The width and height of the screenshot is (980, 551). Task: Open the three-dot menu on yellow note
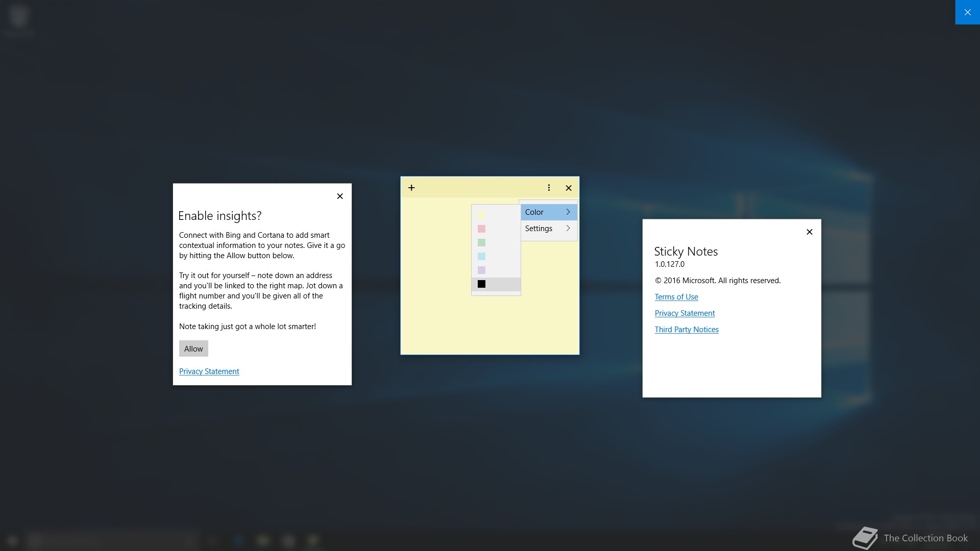click(x=549, y=188)
